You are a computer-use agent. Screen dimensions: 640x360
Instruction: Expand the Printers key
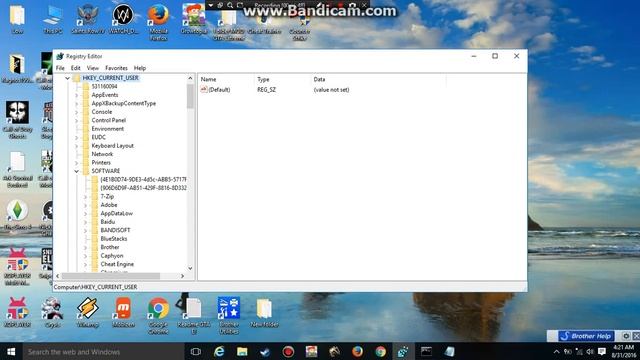[x=76, y=162]
